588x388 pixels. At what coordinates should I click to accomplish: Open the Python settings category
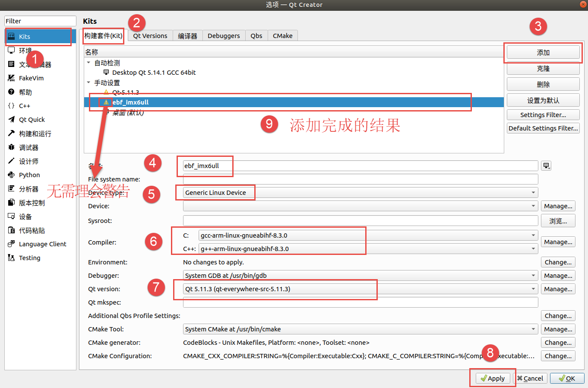[x=40, y=175]
